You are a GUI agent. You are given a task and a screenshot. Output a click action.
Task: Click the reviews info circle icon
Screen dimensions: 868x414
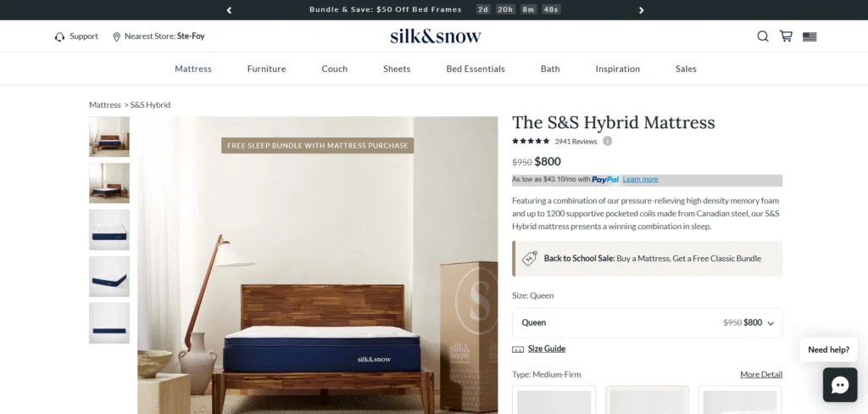[607, 142]
